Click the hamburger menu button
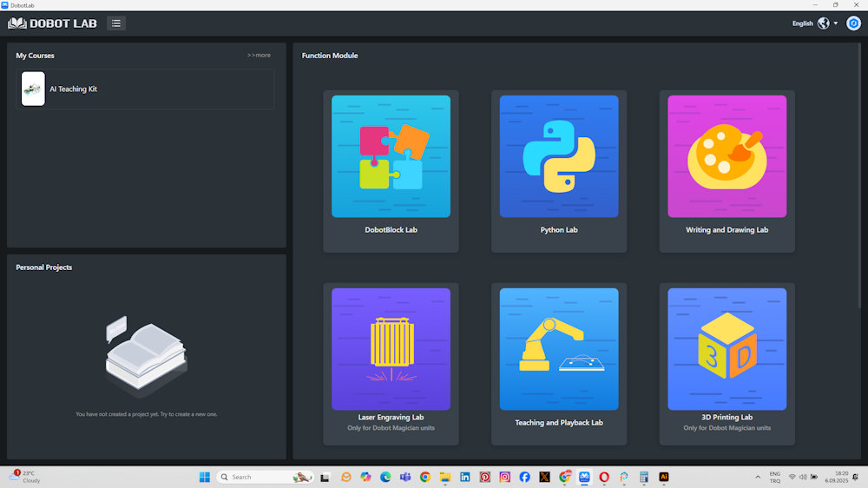 [x=116, y=23]
